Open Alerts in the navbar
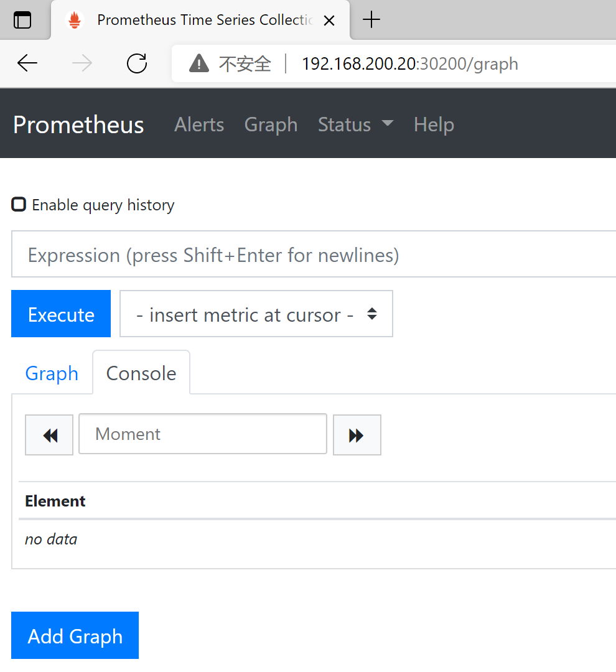Image resolution: width=616 pixels, height=672 pixels. tap(199, 124)
